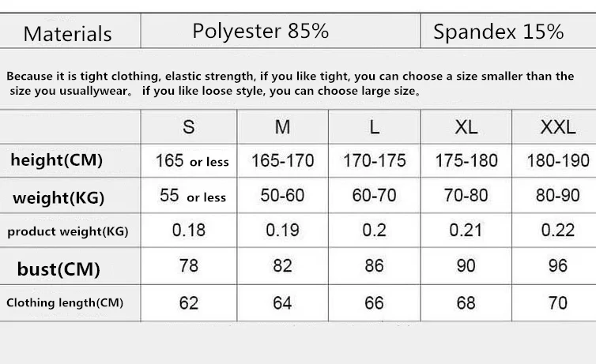This screenshot has height=364, width=596.
Task: Click the 165-170 height cell
Action: coord(282,160)
